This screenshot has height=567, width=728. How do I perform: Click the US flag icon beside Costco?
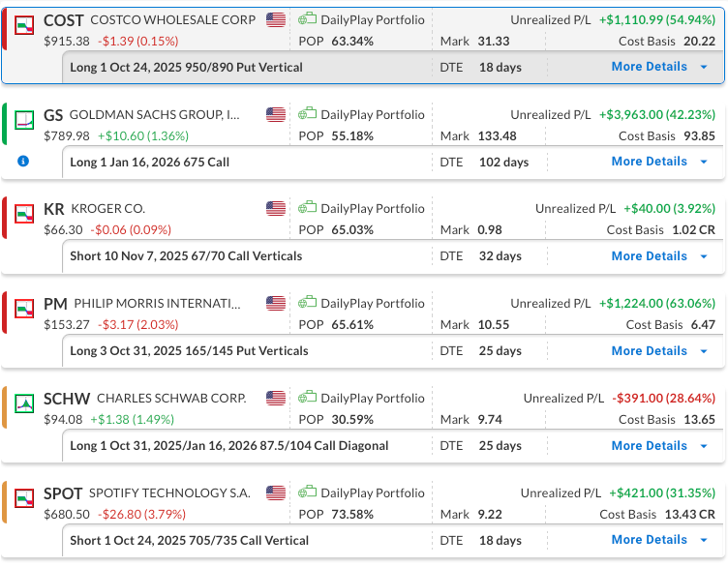[276, 19]
